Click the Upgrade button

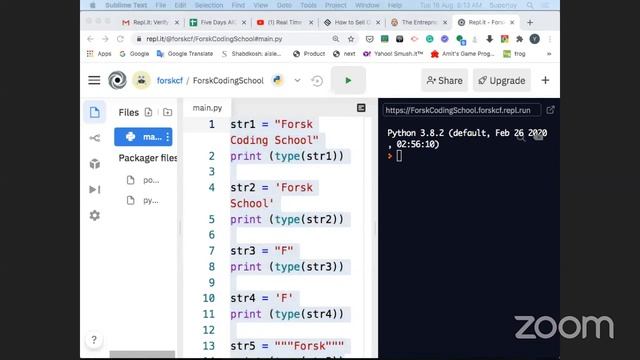click(x=502, y=80)
